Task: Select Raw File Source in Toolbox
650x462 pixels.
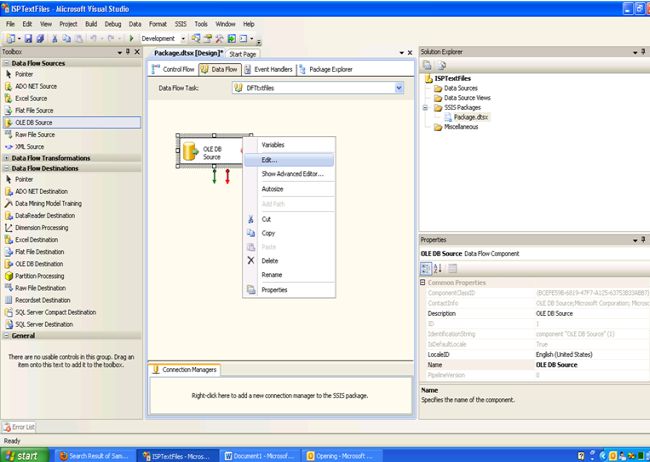Action: click(x=35, y=134)
